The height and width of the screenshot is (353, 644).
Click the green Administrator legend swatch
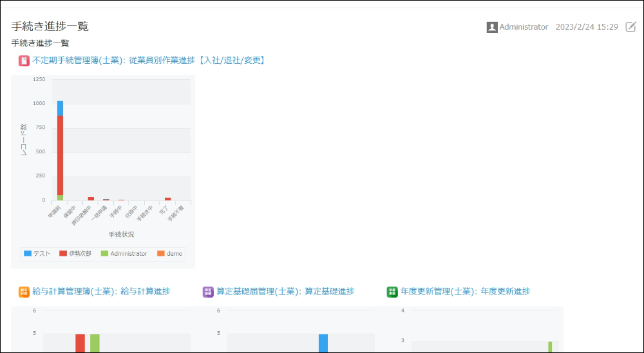click(x=104, y=254)
